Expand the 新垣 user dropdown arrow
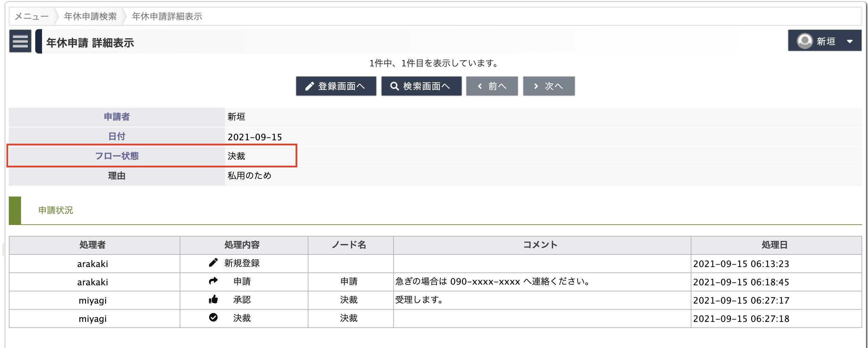The height and width of the screenshot is (348, 868). pyautogui.click(x=849, y=41)
